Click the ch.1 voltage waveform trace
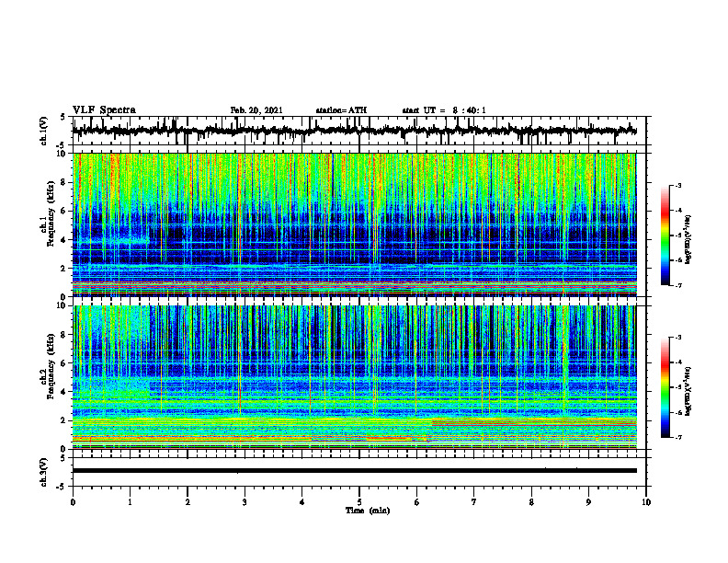728x563 pixels. [355, 131]
